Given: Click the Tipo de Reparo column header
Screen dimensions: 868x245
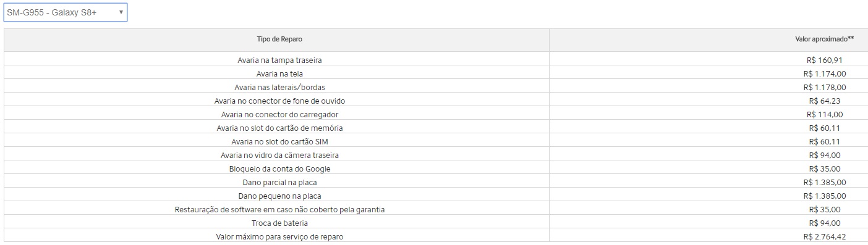Looking at the screenshot, I should [x=279, y=39].
